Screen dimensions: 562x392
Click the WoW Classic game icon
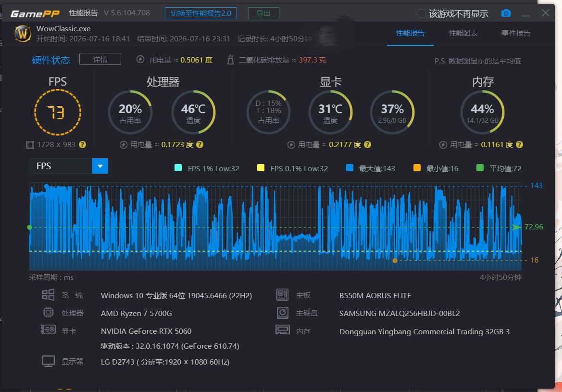coord(23,34)
